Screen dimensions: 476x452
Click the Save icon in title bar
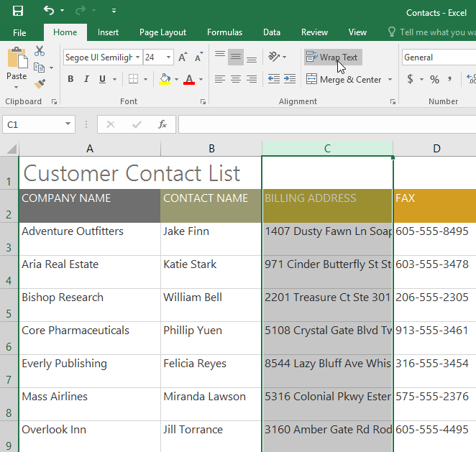(x=17, y=11)
